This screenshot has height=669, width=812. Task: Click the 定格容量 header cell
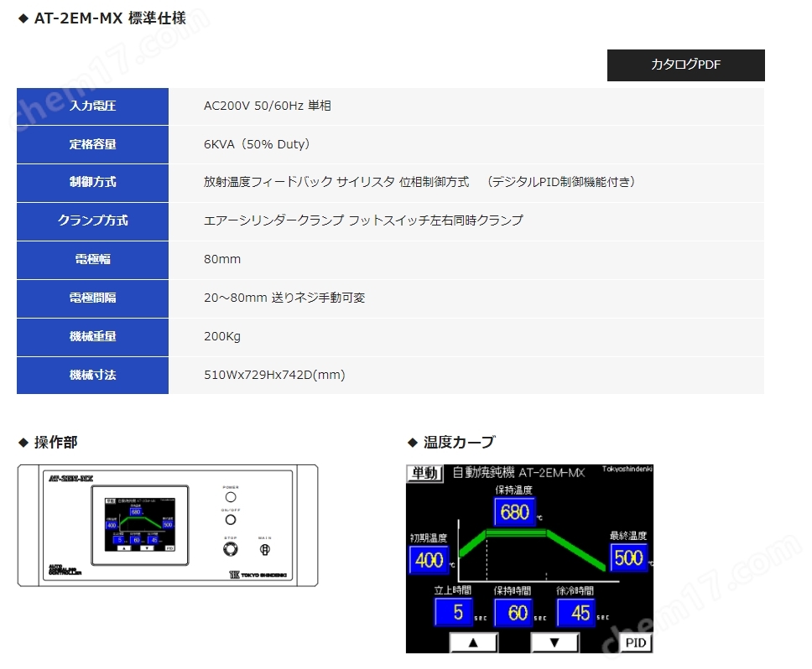[x=93, y=144]
